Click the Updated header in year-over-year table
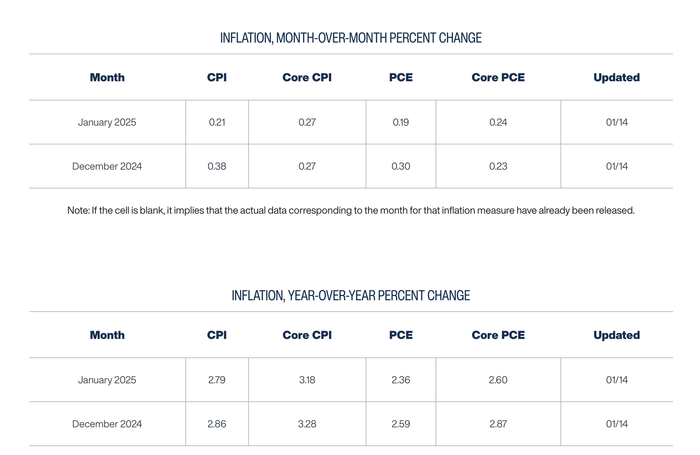The height and width of the screenshot is (455, 700). [x=616, y=335]
